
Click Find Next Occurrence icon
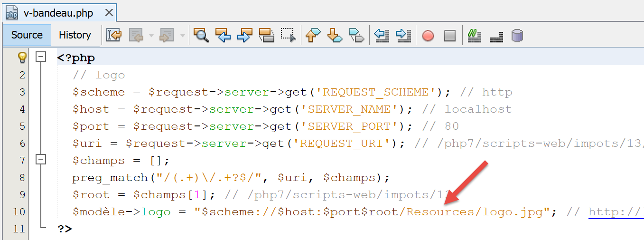(x=244, y=35)
